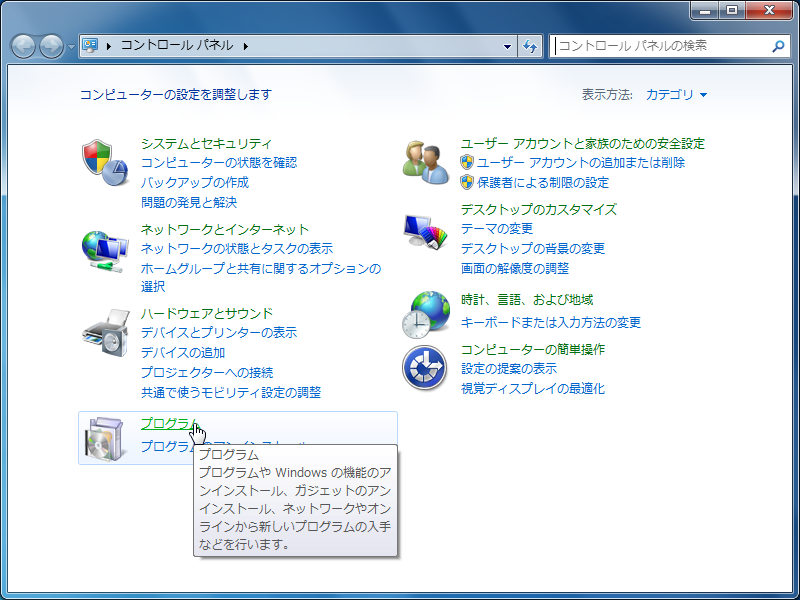Click the refresh button beside address bar
Screen dimensions: 800x600
click(x=530, y=46)
